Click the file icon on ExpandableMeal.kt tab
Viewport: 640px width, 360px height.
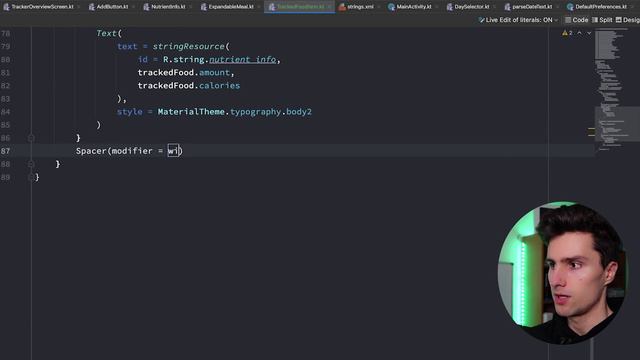tap(204, 7)
